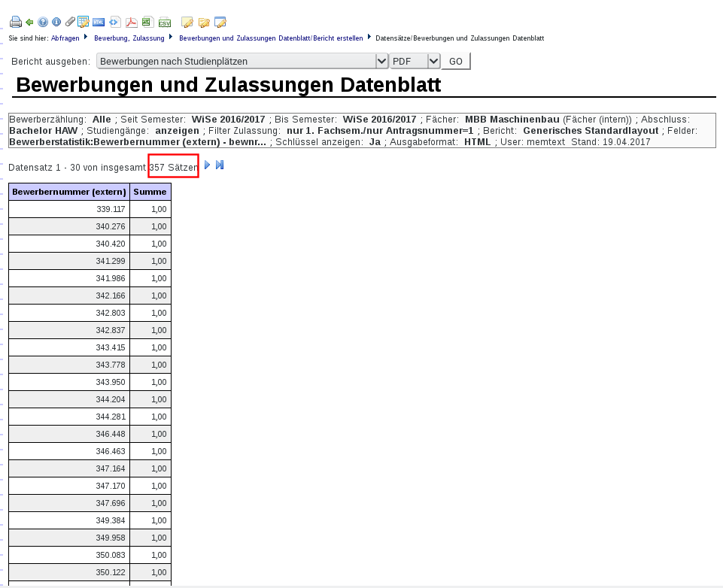Image resolution: width=723 pixels, height=588 pixels.
Task: Open the table edit icon with pencil
Action: [84, 22]
